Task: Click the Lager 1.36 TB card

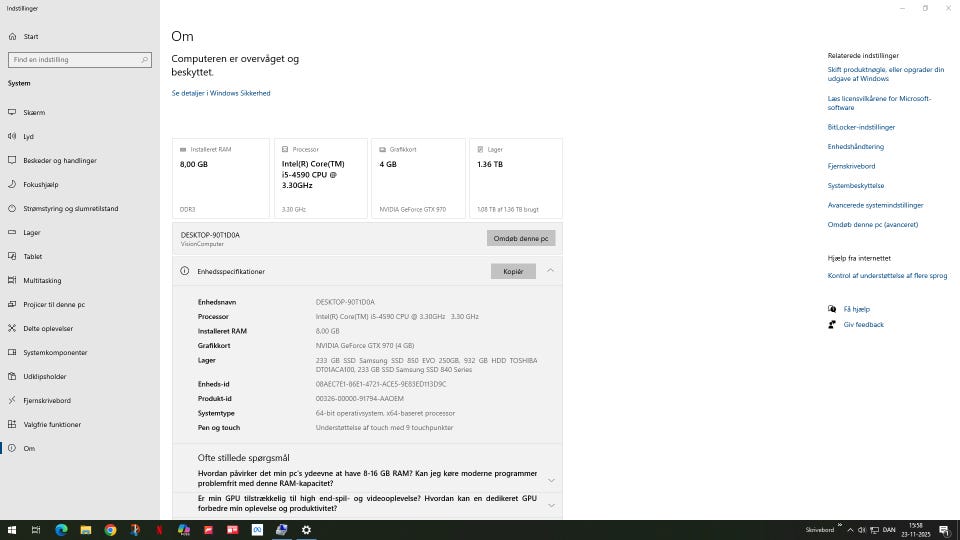Action: [x=516, y=178]
